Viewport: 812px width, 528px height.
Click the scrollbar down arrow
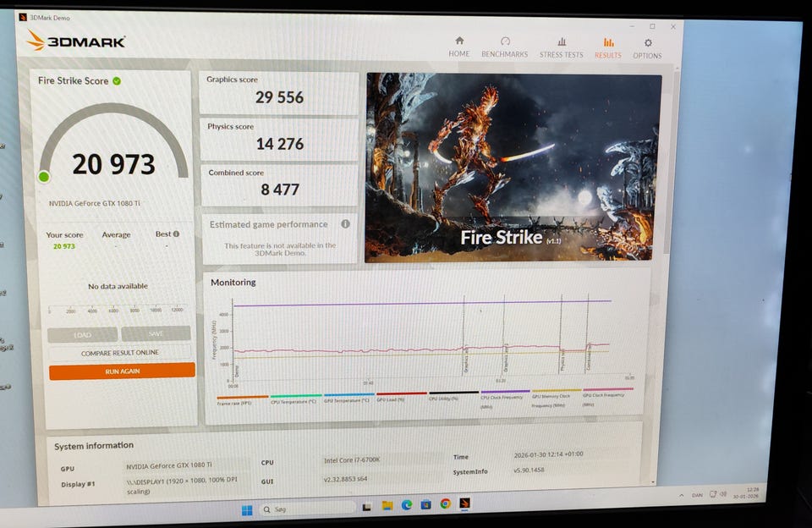[653, 481]
